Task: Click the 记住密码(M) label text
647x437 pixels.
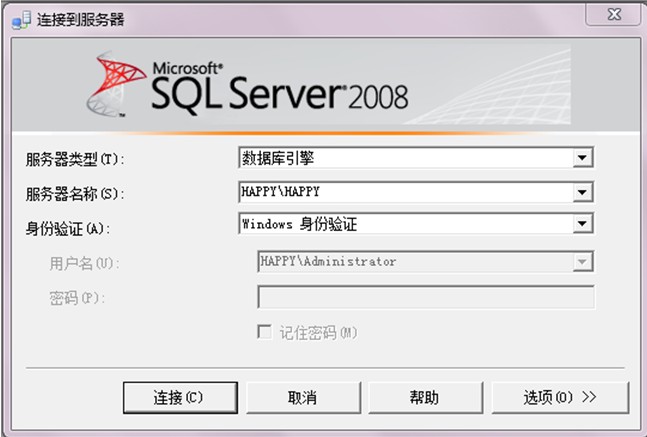Action: 318,333
